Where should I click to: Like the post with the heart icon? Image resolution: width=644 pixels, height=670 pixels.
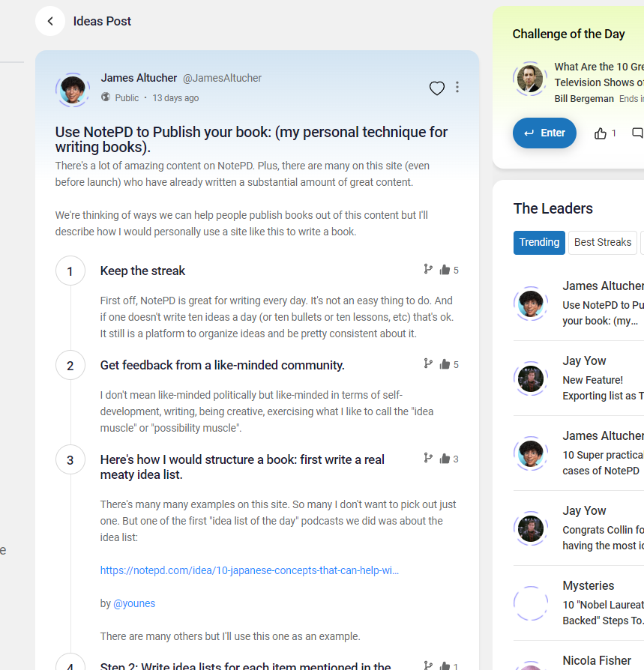[x=437, y=88]
